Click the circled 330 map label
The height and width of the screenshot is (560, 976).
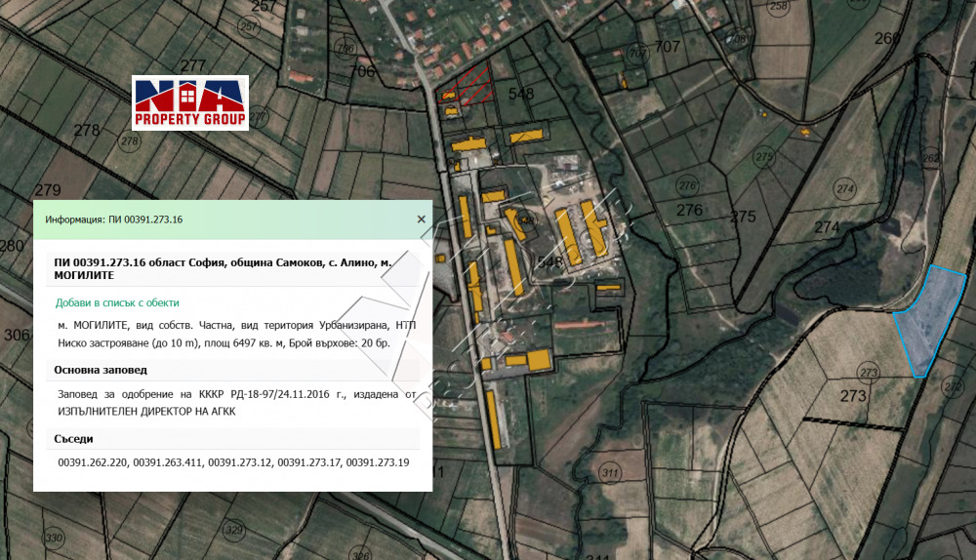[x=54, y=538]
